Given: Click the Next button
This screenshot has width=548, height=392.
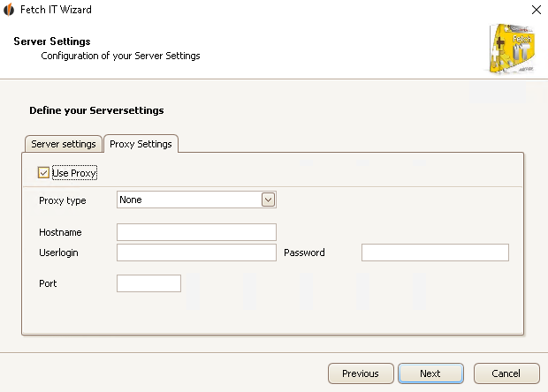Looking at the screenshot, I should [x=430, y=373].
